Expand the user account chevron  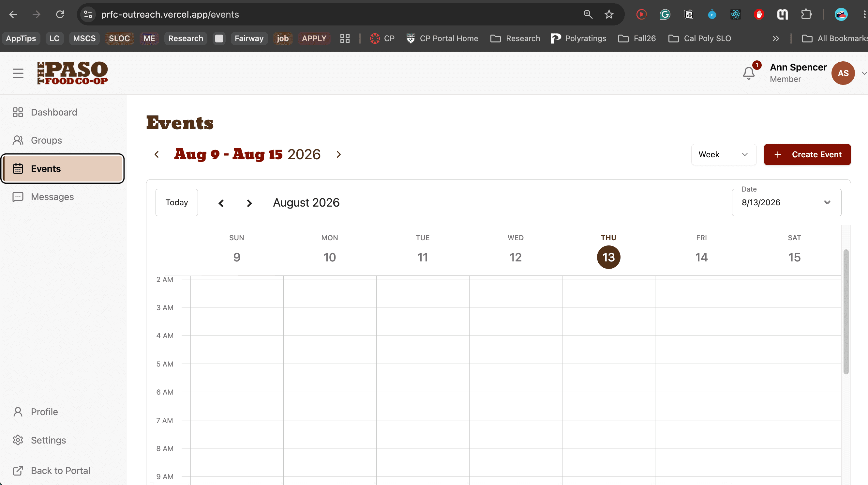coord(864,73)
